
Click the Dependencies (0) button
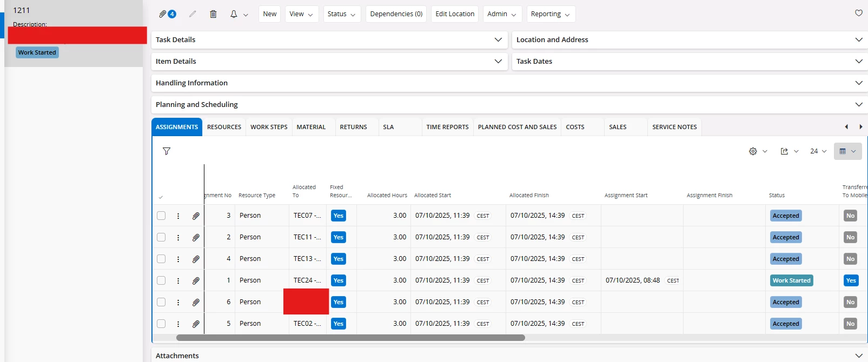[396, 14]
